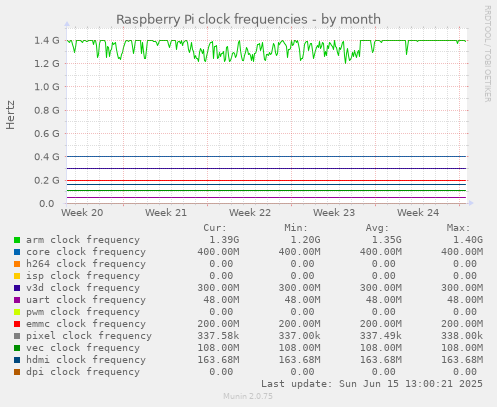Click the '0.8 G' y-axis label

tap(47, 110)
